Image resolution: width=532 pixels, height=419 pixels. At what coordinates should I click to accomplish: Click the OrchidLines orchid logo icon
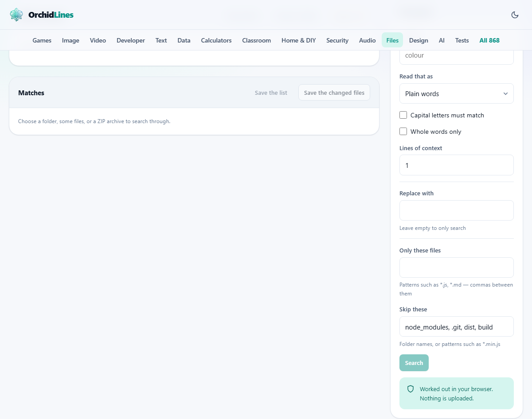click(16, 15)
